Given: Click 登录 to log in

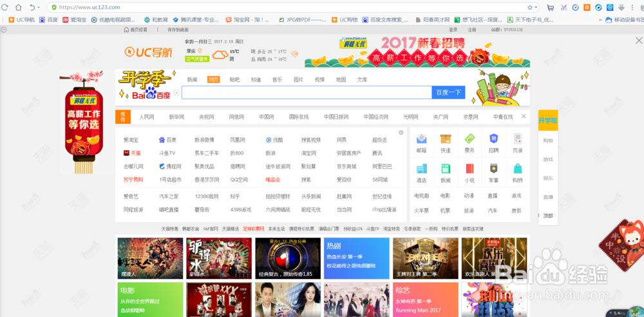Looking at the screenshot, I should pyautogui.click(x=453, y=30).
